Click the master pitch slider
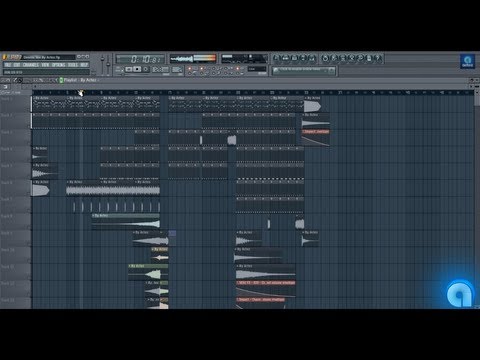 point(108,64)
